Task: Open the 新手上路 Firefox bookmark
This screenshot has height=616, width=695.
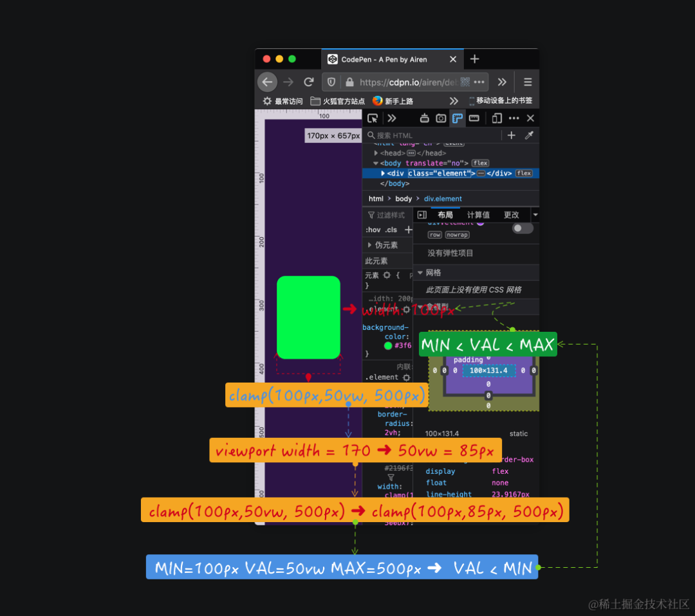Action: 393,101
